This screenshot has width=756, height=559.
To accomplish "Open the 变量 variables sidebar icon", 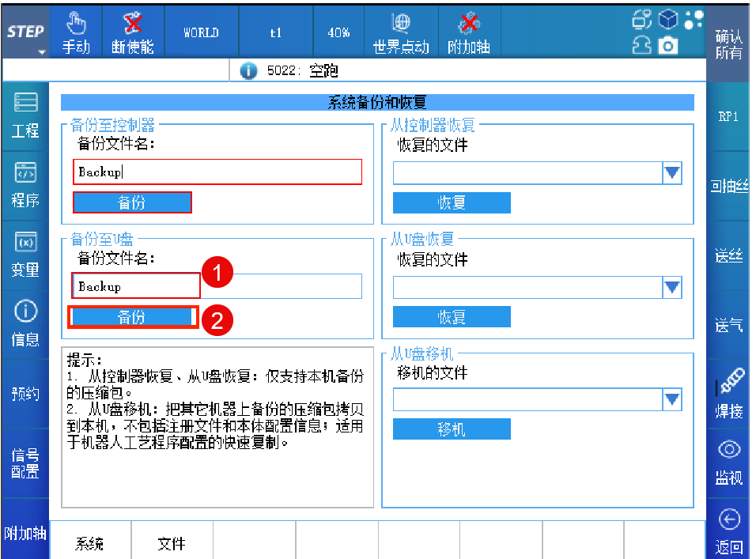I will 25,255.
